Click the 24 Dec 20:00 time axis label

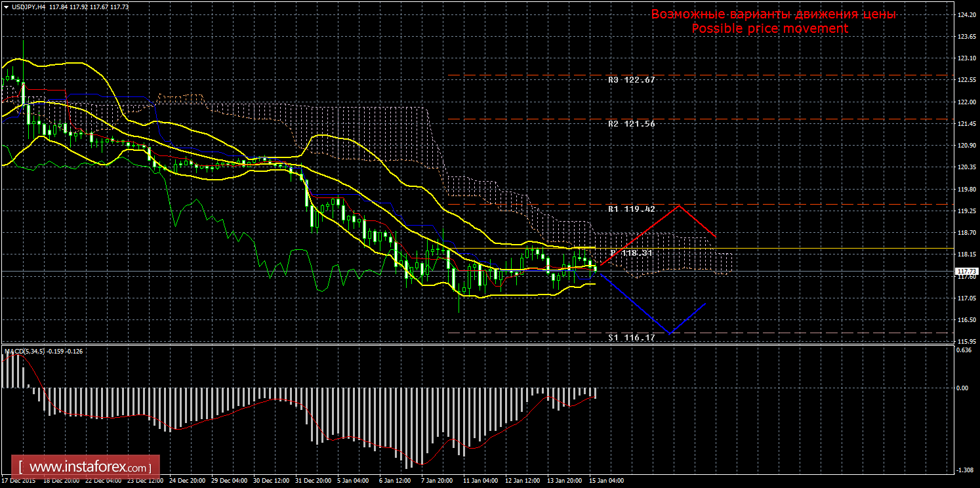[187, 481]
